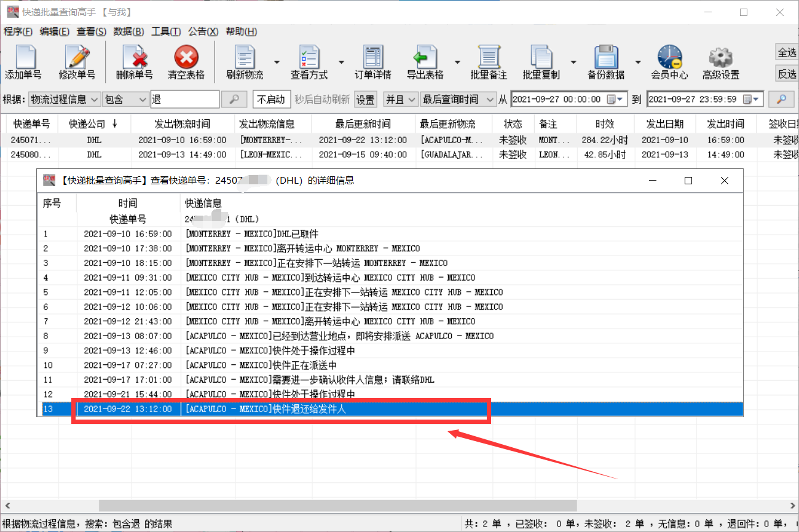Screen dimensions: 799x532
Task: Expand the 刷新物流 dropdown arrow
Action: [x=277, y=62]
